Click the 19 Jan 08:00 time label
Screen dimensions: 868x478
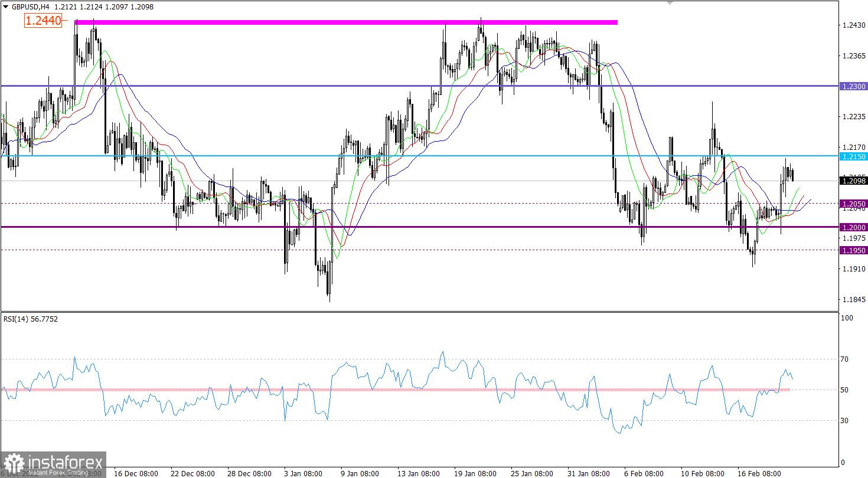pos(476,473)
